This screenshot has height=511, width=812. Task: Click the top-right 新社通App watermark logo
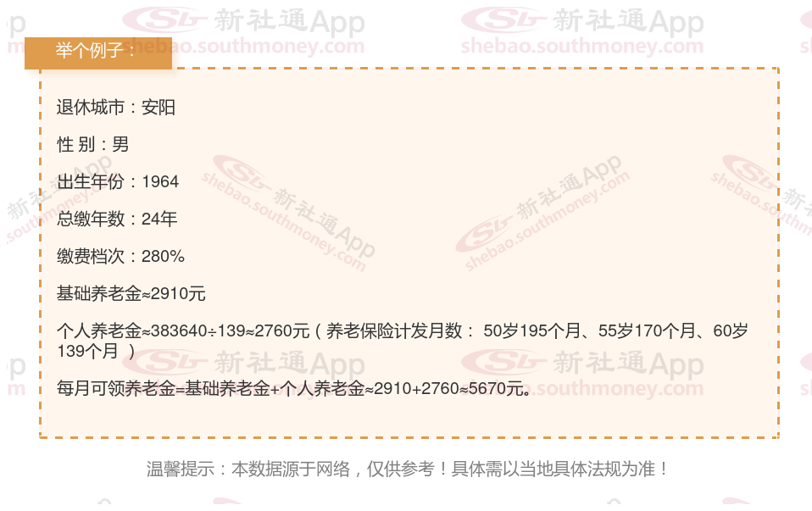pyautogui.click(x=582, y=21)
